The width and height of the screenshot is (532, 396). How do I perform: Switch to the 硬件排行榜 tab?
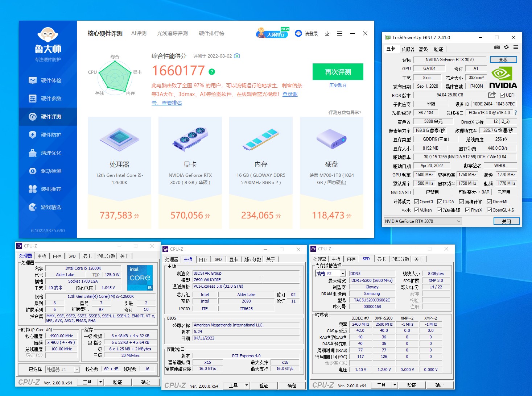[211, 33]
